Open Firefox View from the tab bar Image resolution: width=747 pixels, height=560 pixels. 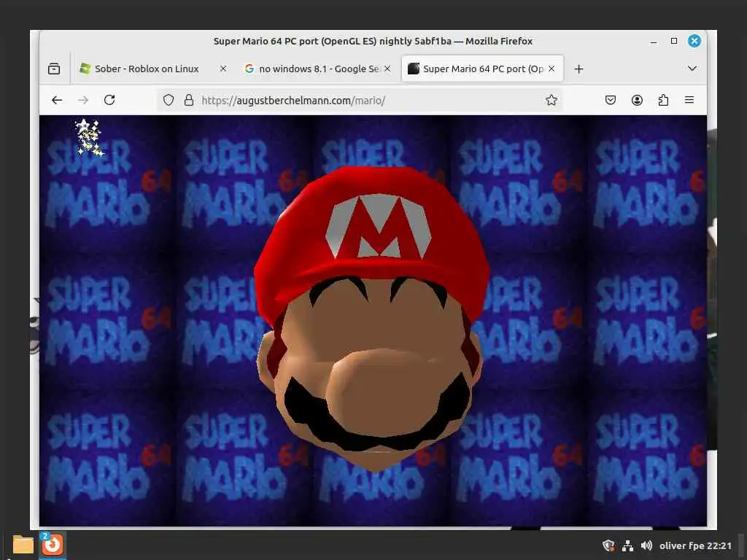(54, 69)
